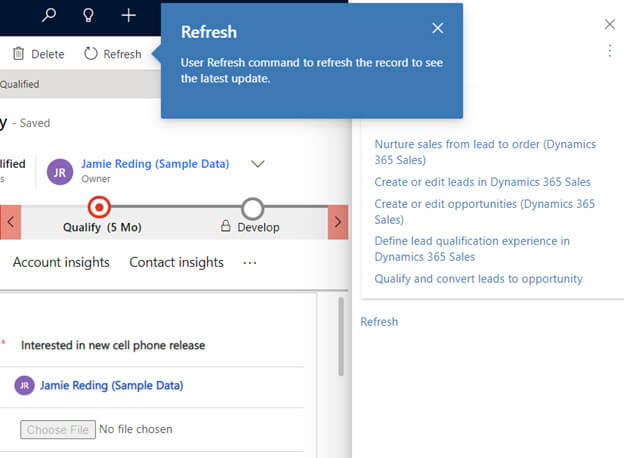The image size is (624, 458).
Task: Go to next process stage arrow
Action: [338, 222]
